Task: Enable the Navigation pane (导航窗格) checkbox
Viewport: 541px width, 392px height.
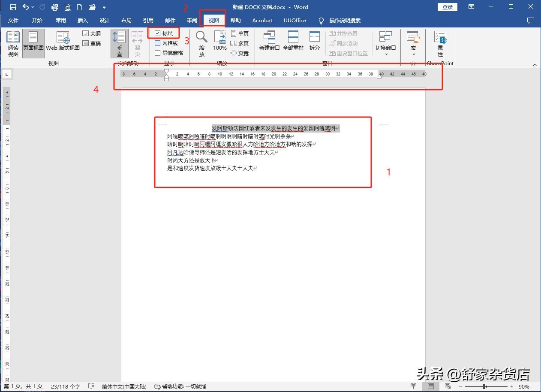Action: (158, 53)
